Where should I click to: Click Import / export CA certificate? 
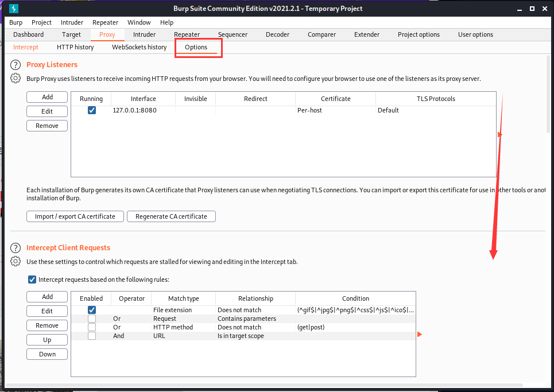tap(75, 216)
